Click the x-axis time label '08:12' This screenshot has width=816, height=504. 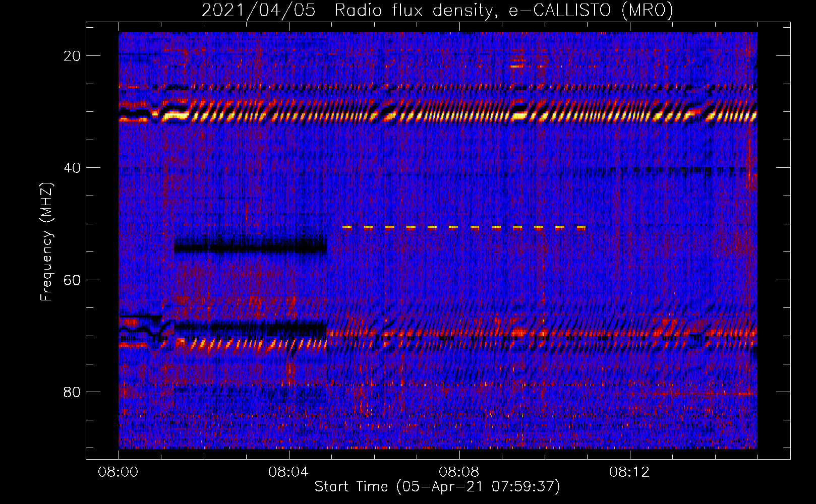(629, 472)
